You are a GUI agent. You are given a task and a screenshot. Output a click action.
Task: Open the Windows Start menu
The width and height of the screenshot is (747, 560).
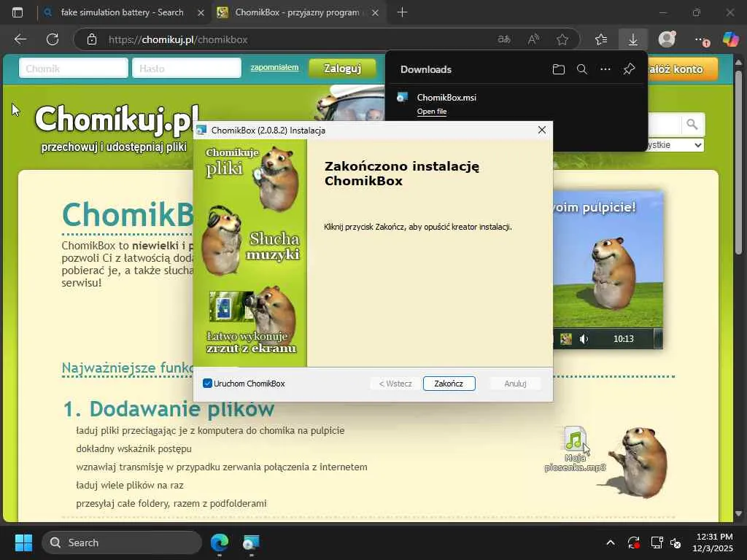[x=23, y=542]
